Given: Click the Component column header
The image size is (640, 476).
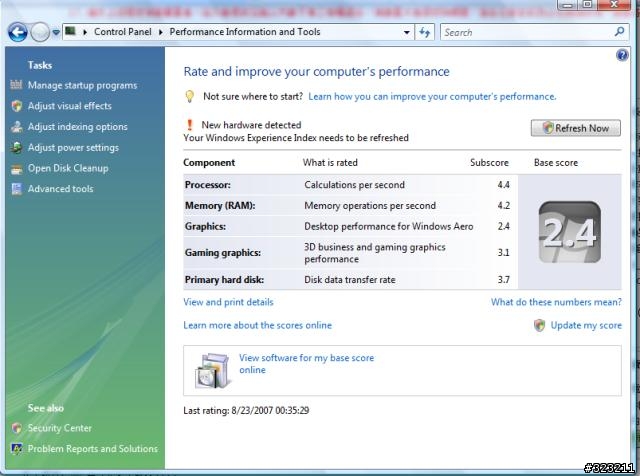Looking at the screenshot, I should (x=209, y=162).
